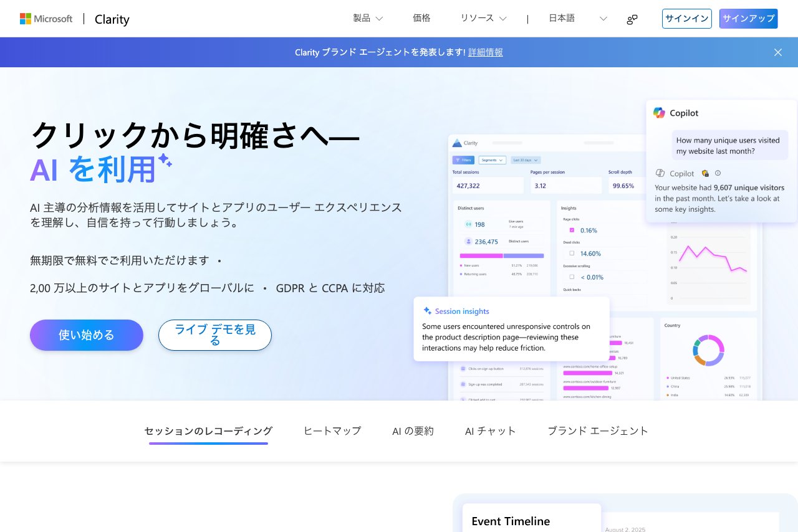Viewport: 798px width, 532px height.
Task: Click the Copilot question bubble about unique users
Action: tap(729, 145)
